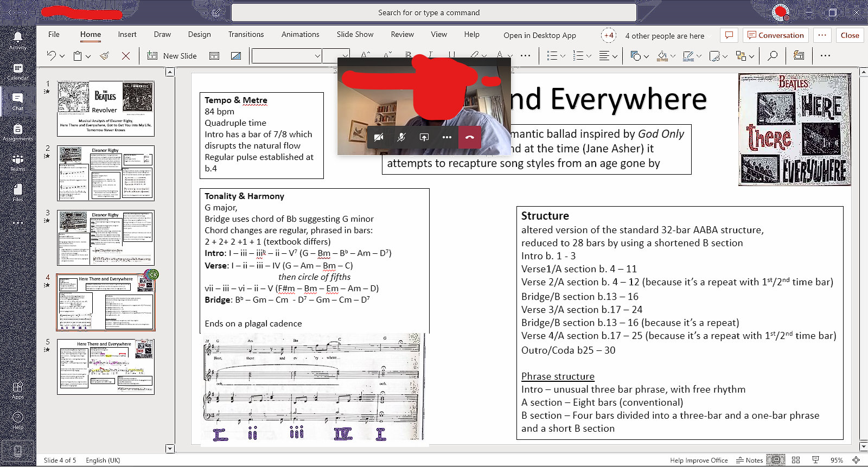This screenshot has width=868, height=467.
Task: Open Calendar in the Teams sidebar
Action: (x=17, y=71)
